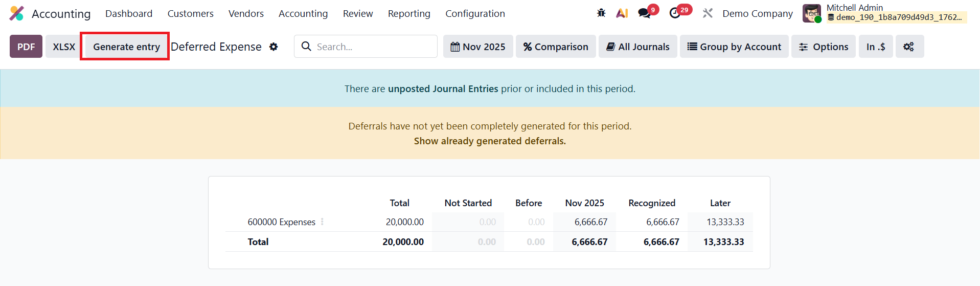Expand the Options dropdown
Screen dimensions: 980x286
823,47
